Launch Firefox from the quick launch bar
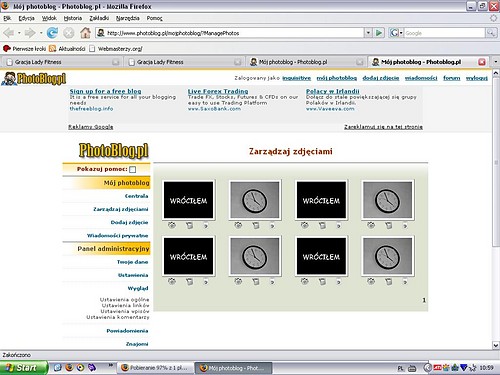This screenshot has height=375, width=500. [x=69, y=367]
